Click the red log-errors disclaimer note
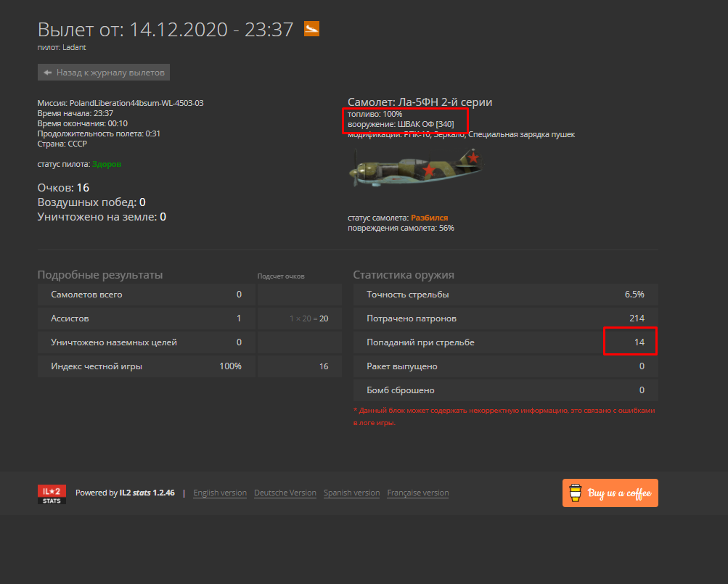Viewport: 728px width, 584px height. click(504, 416)
